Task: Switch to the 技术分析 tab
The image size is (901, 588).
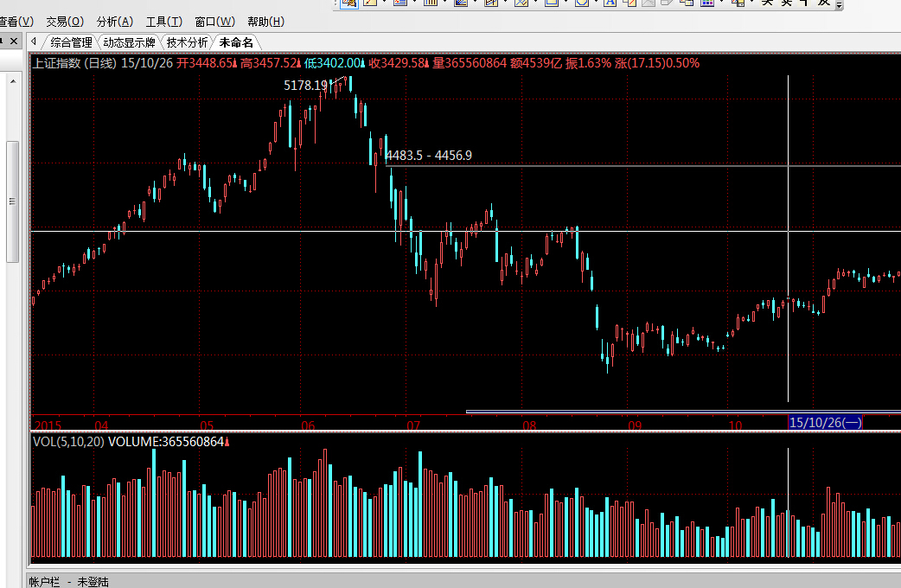Action: (x=187, y=42)
